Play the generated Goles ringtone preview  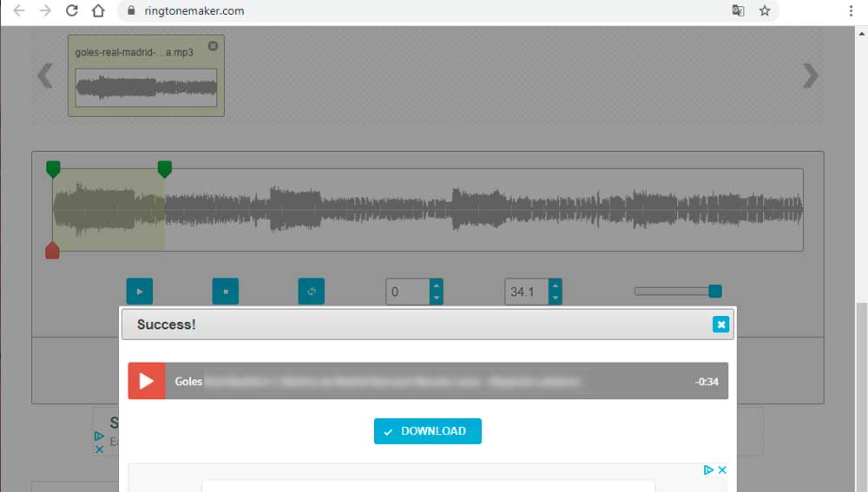pyautogui.click(x=147, y=381)
